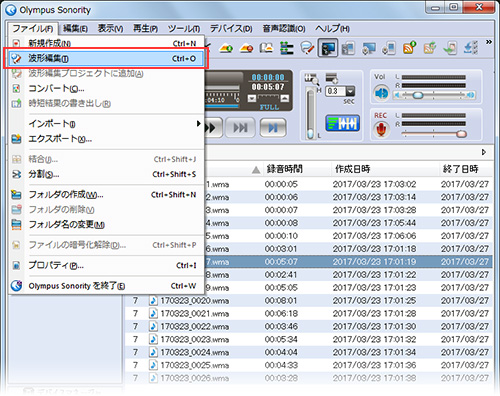Click the highlighted row with 00:05:07
The image size is (500, 396).
(348, 262)
